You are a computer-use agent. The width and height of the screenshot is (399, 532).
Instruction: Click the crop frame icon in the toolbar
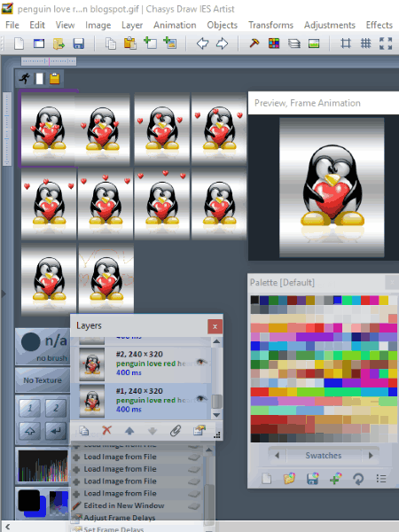click(x=346, y=43)
